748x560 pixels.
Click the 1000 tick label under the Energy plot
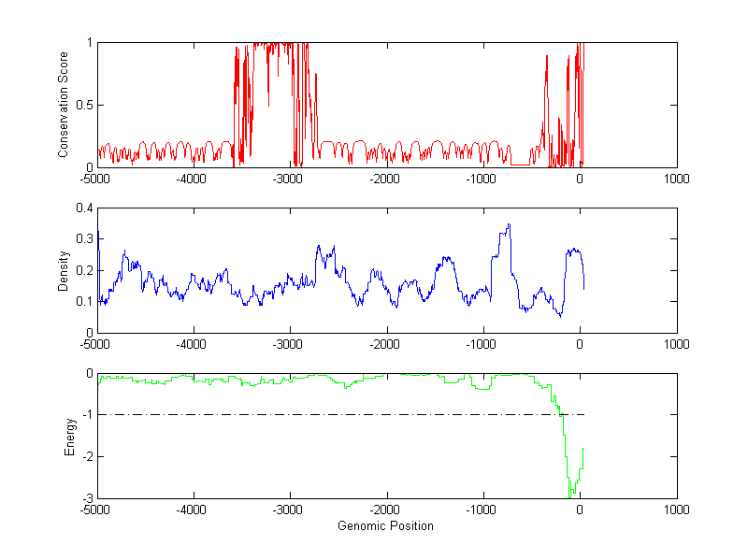676,510
